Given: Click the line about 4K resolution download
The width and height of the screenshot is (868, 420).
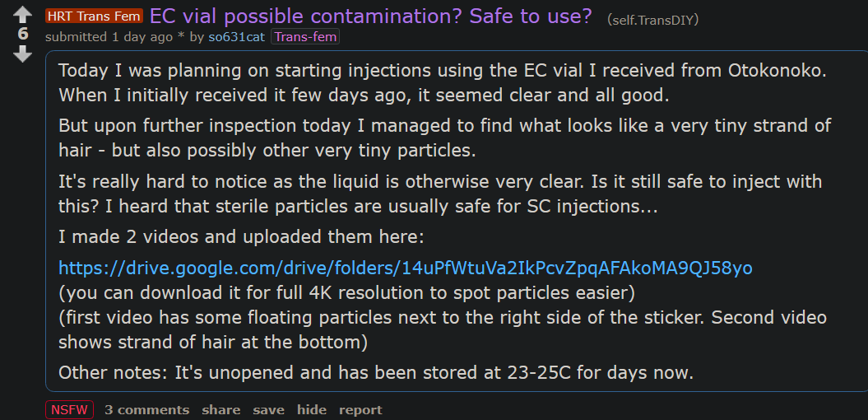Looking at the screenshot, I should tap(346, 292).
